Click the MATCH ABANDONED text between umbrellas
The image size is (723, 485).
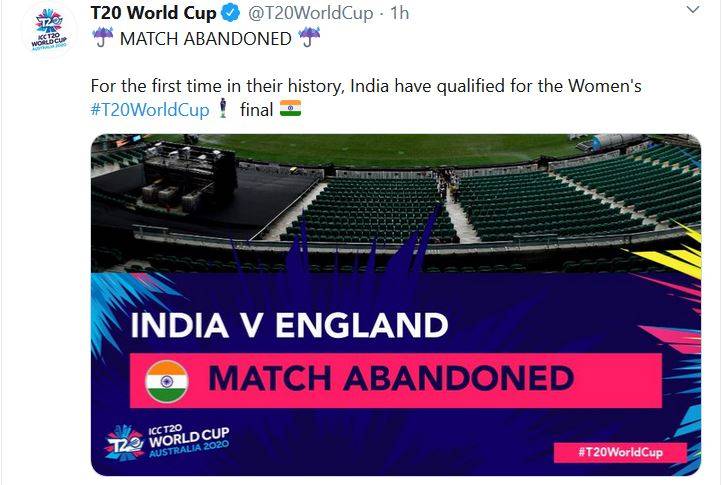pos(206,39)
